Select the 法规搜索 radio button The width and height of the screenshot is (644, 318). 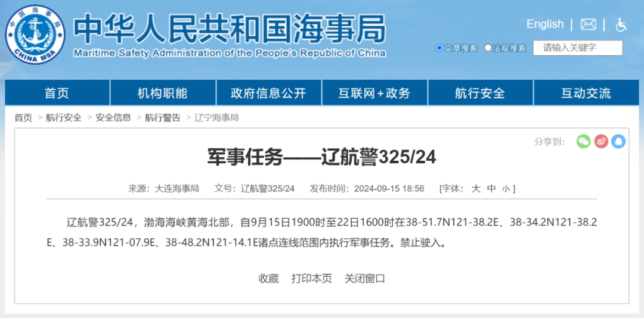[x=488, y=48]
